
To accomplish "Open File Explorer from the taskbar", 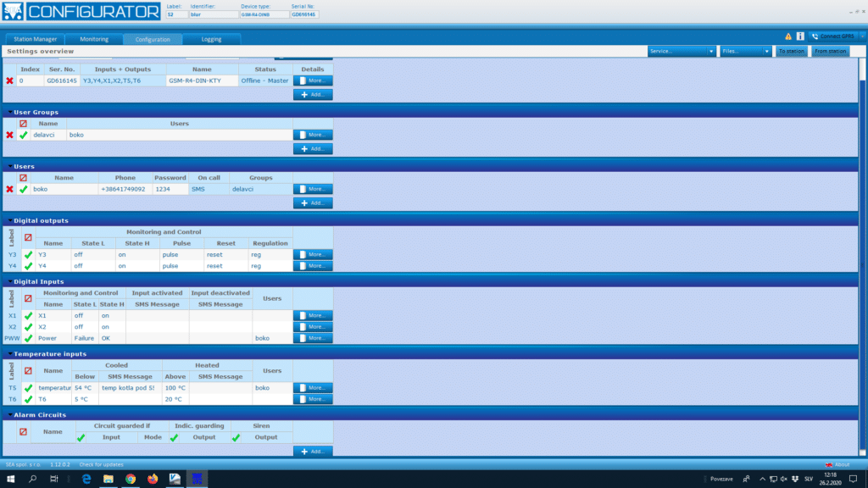I will [x=108, y=480].
